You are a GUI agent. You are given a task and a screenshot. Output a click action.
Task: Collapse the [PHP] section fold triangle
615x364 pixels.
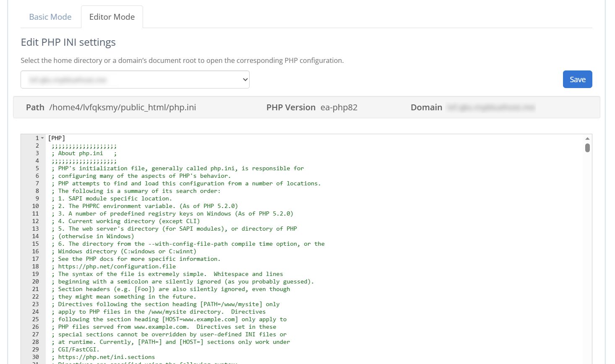[43, 138]
